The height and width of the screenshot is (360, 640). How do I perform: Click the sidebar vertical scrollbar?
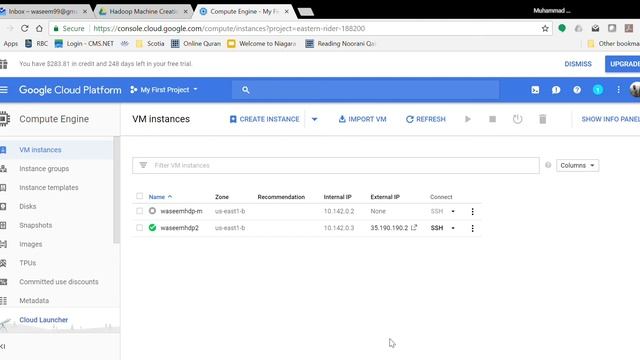(x=117, y=190)
